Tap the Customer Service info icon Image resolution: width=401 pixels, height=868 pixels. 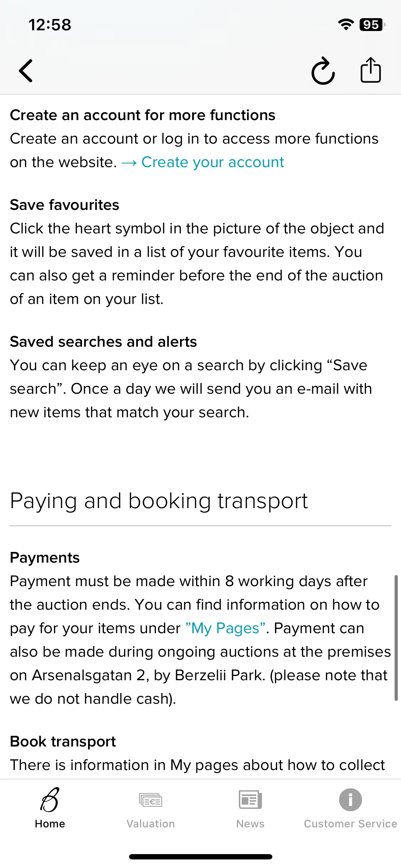350,800
